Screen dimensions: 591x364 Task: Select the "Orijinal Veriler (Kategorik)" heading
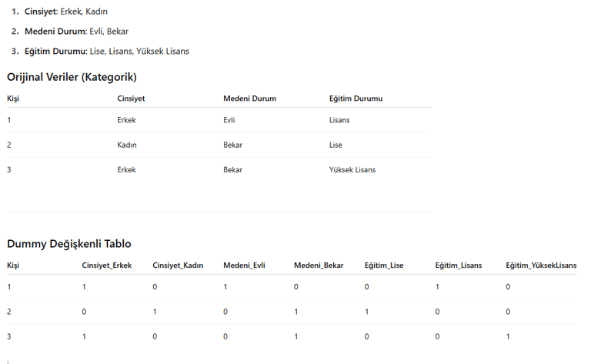click(72, 77)
